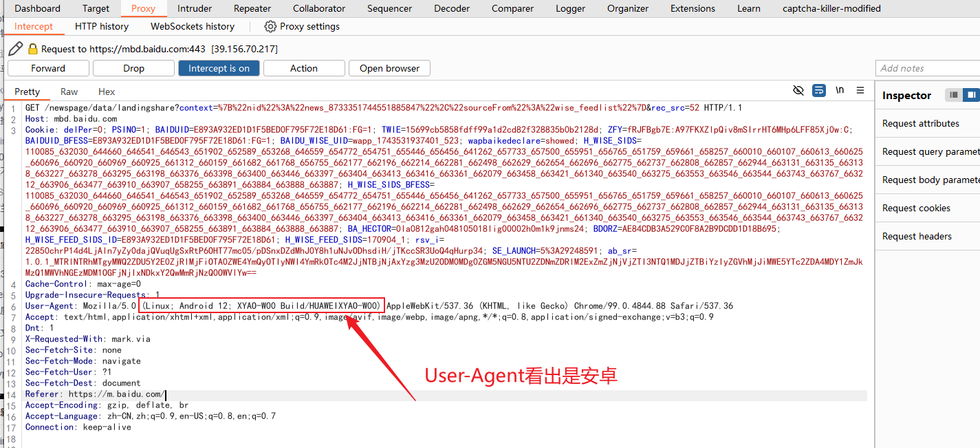The image size is (980, 448).
Task: Click the Dnt: 1 header line
Action: pos(39,328)
